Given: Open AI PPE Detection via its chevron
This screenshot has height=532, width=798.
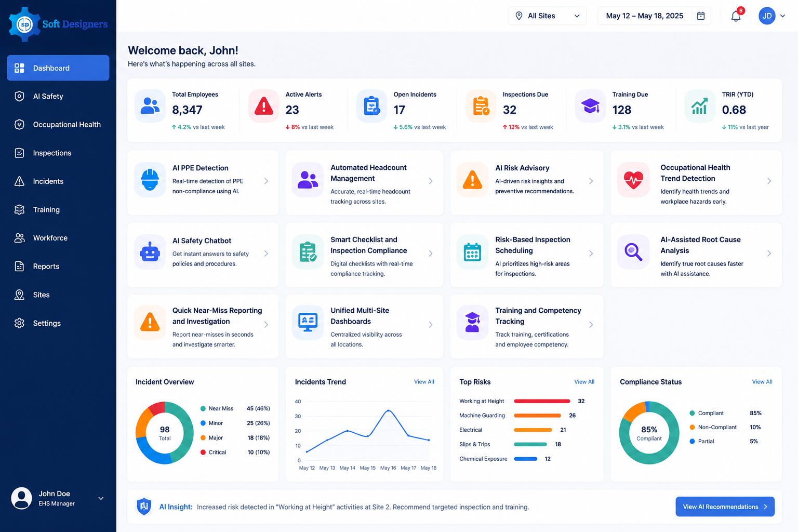Looking at the screenshot, I should point(266,181).
